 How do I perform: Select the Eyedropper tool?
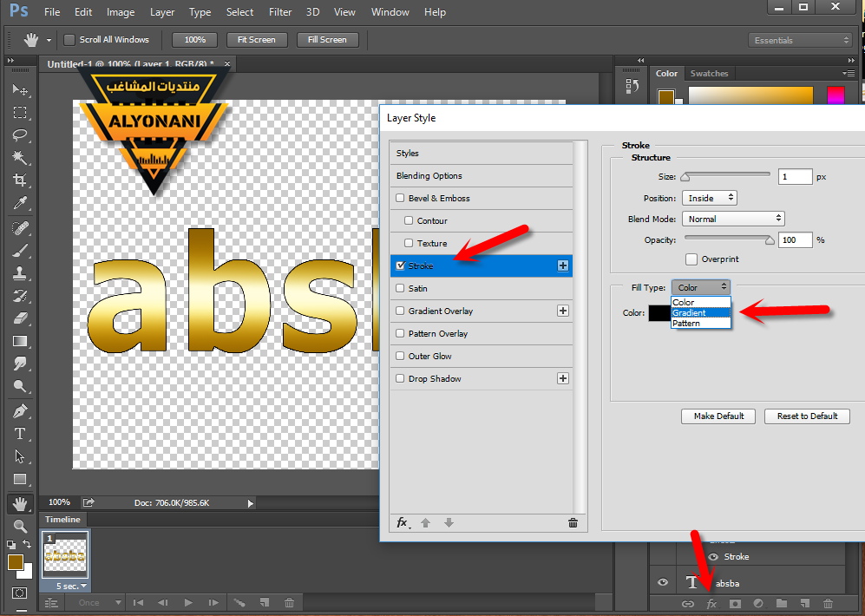(20, 204)
